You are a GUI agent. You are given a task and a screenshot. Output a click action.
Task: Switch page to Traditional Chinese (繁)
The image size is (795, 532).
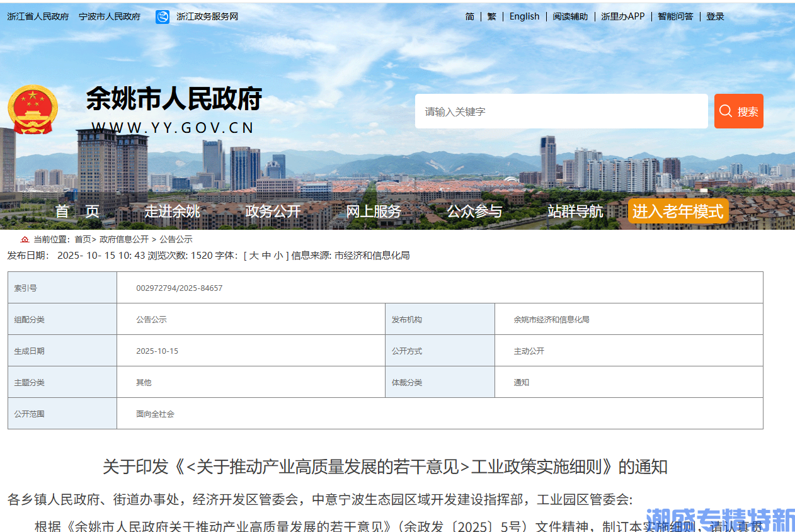[x=491, y=16]
